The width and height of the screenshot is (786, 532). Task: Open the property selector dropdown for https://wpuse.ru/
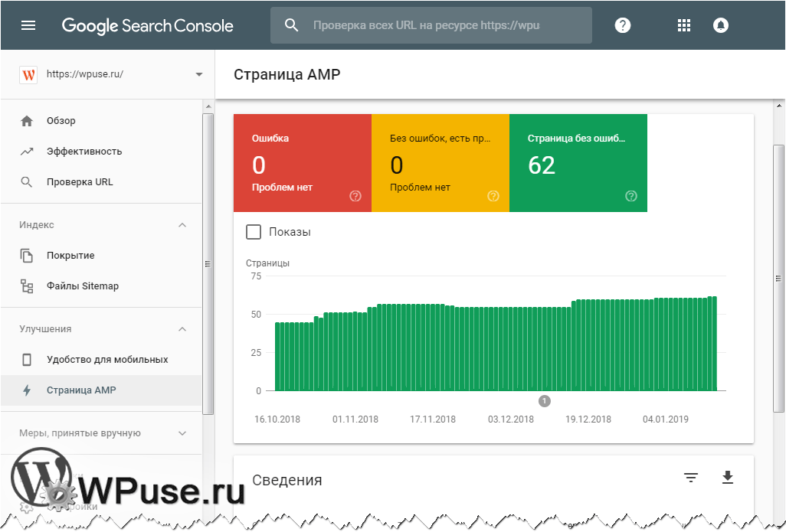point(199,75)
